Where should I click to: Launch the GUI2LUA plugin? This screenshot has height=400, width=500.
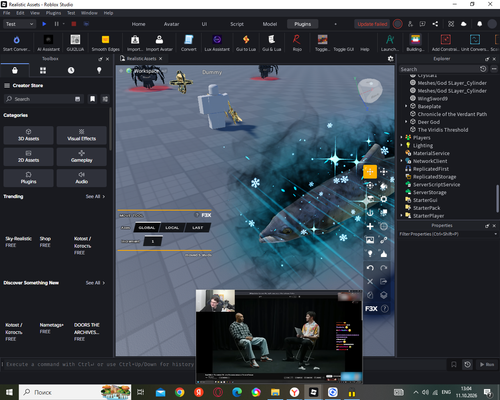[75, 43]
